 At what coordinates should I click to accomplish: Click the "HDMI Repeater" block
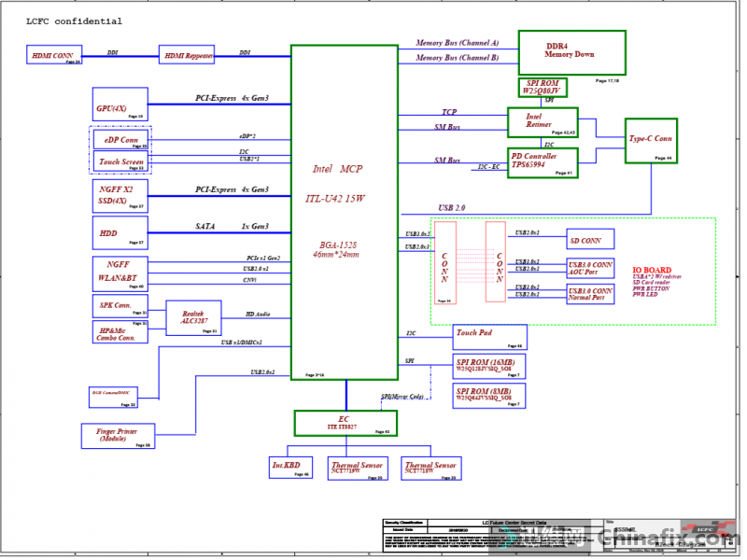tap(187, 55)
